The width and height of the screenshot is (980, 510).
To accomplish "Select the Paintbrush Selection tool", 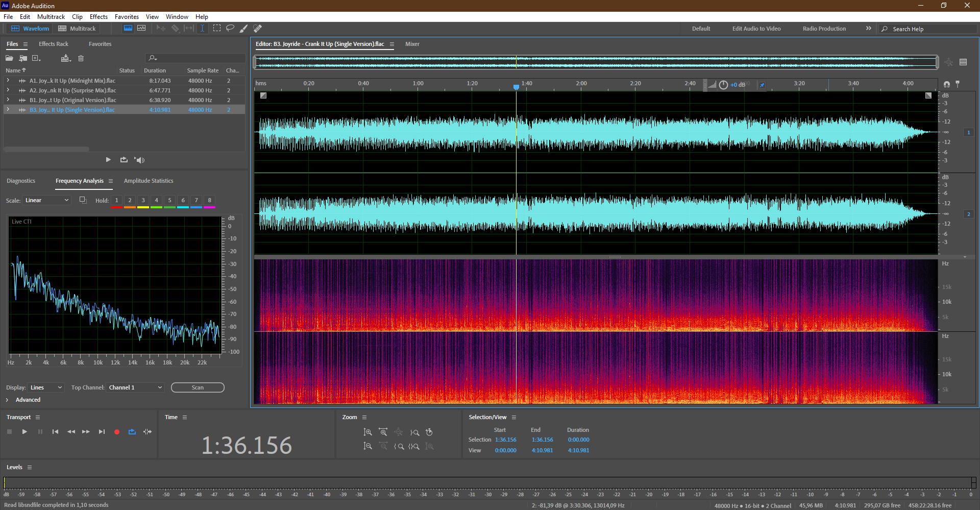I will 244,29.
